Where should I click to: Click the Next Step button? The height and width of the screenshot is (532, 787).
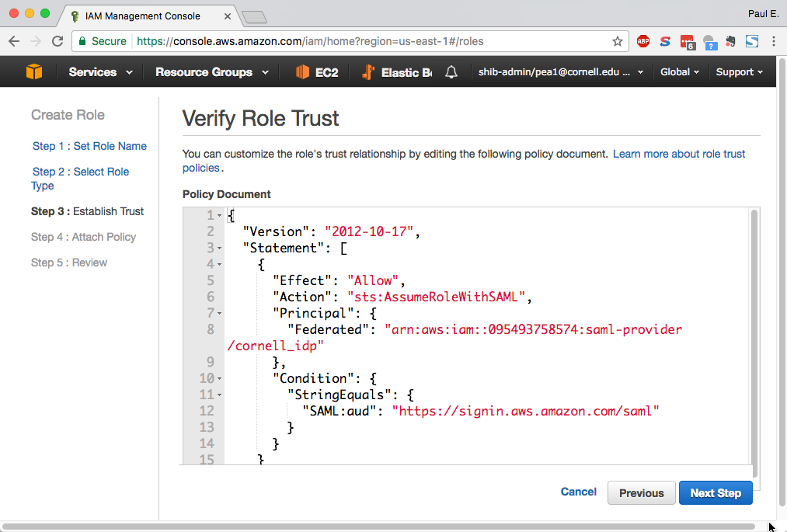[716, 493]
